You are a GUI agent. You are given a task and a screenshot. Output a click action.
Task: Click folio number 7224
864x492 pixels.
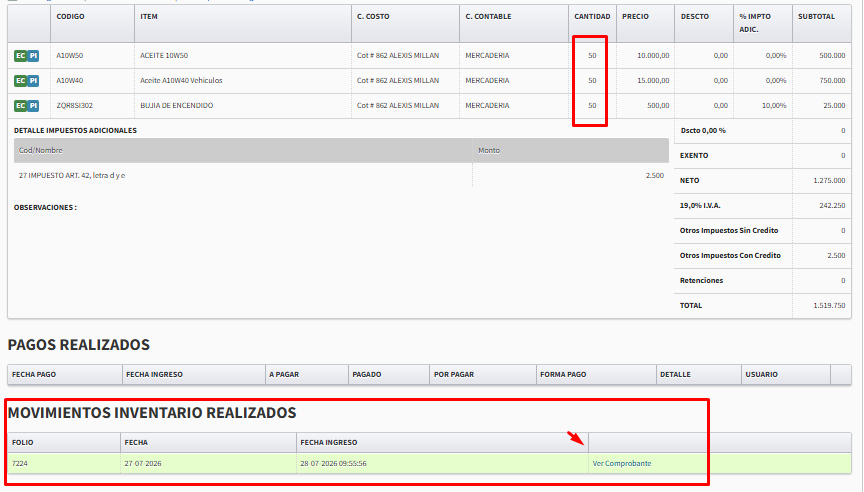click(20, 463)
